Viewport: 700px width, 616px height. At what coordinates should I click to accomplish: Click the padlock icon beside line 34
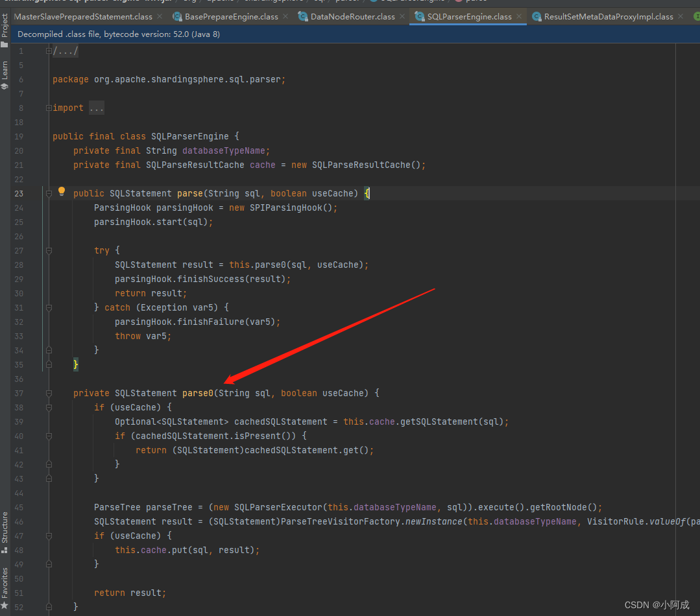[x=49, y=349]
